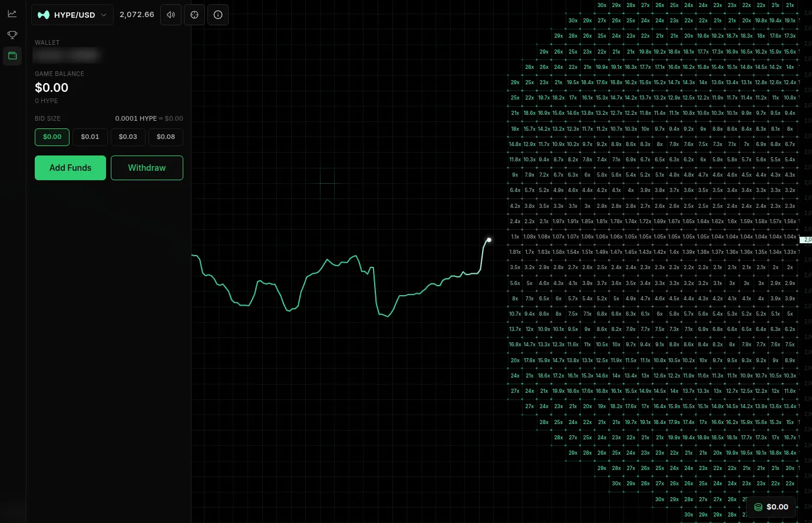
Task: Click the crosshair target icon
Action: click(x=194, y=15)
